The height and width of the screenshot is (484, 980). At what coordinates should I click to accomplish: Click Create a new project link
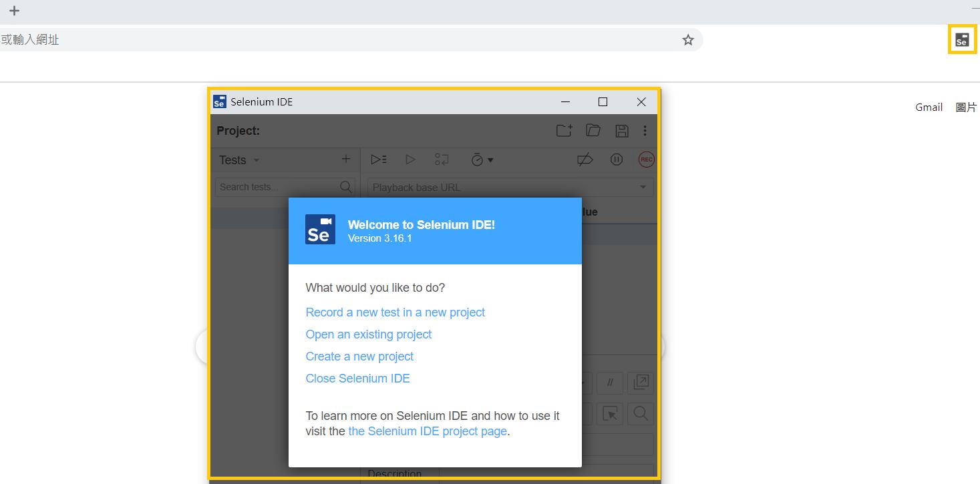[359, 356]
